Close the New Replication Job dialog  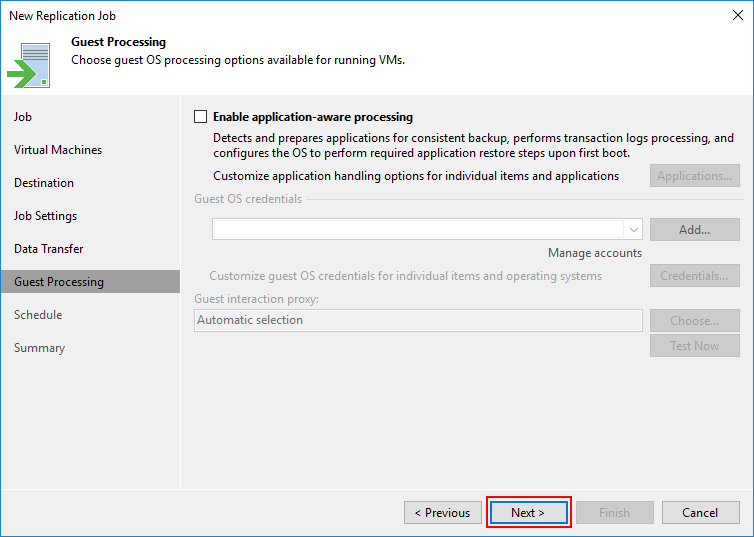(738, 15)
